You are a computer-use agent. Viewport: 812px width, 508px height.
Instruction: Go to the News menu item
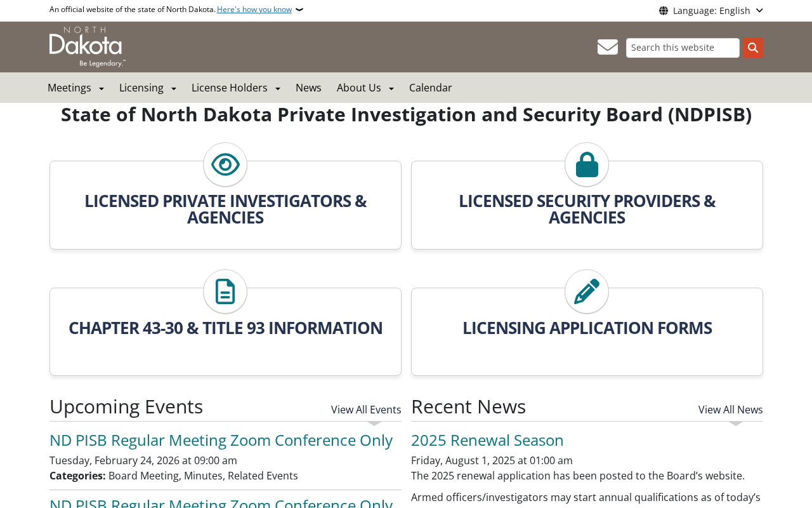pos(308,88)
